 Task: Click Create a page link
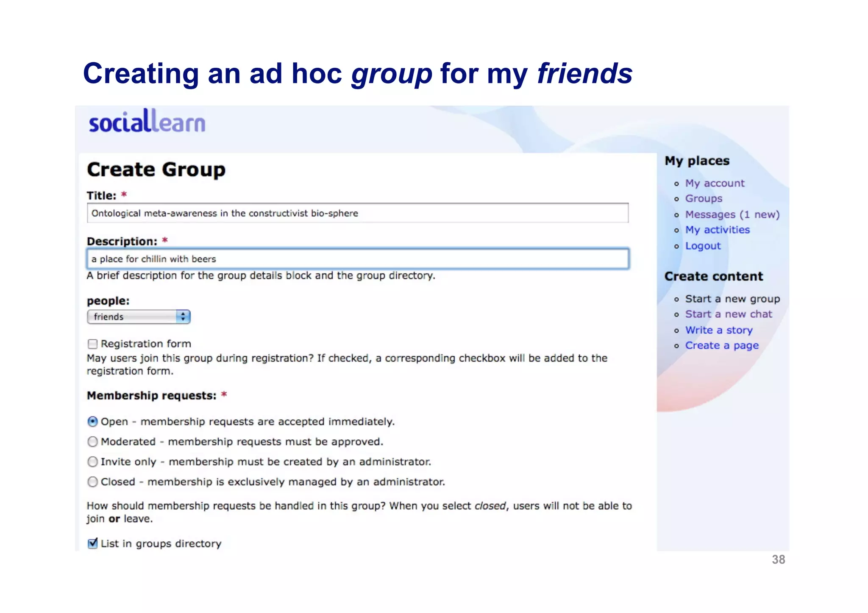(x=722, y=345)
